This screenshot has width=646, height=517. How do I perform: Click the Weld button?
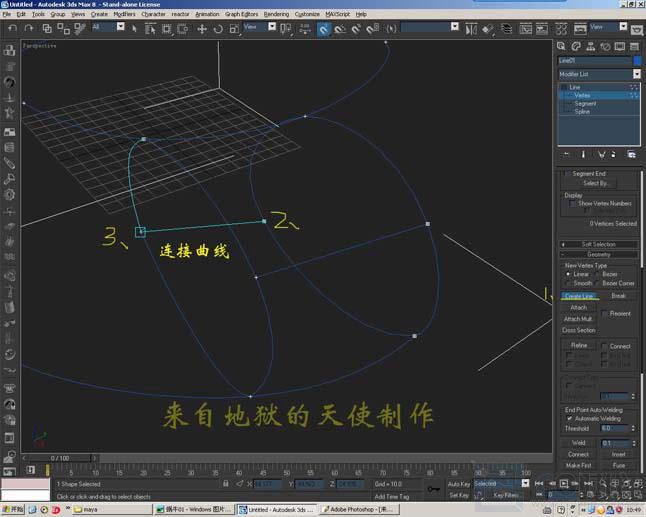(579, 442)
